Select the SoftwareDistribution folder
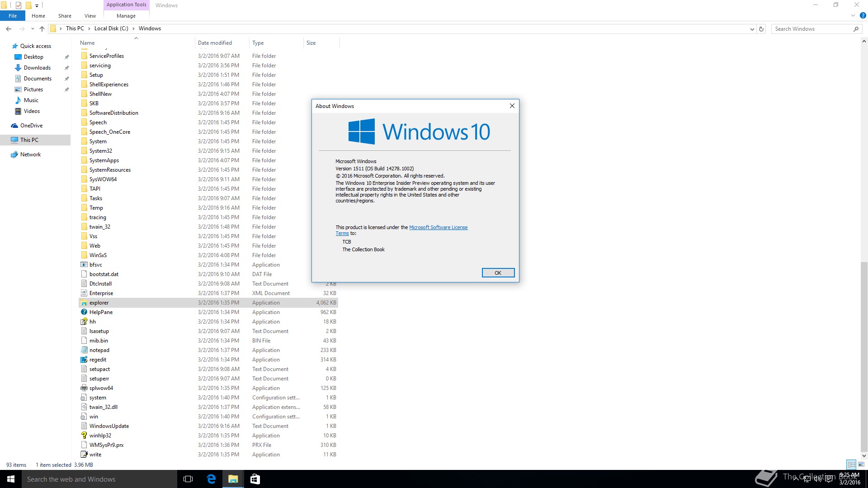The width and height of the screenshot is (868, 488). pyautogui.click(x=113, y=113)
